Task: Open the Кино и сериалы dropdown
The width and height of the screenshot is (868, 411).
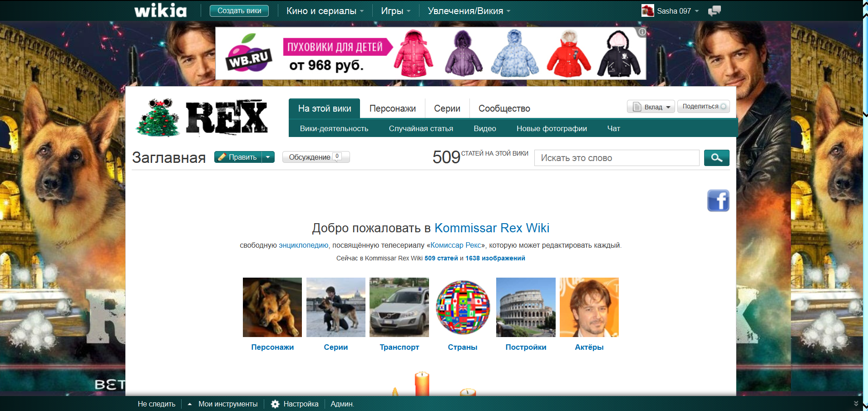Action: (325, 11)
